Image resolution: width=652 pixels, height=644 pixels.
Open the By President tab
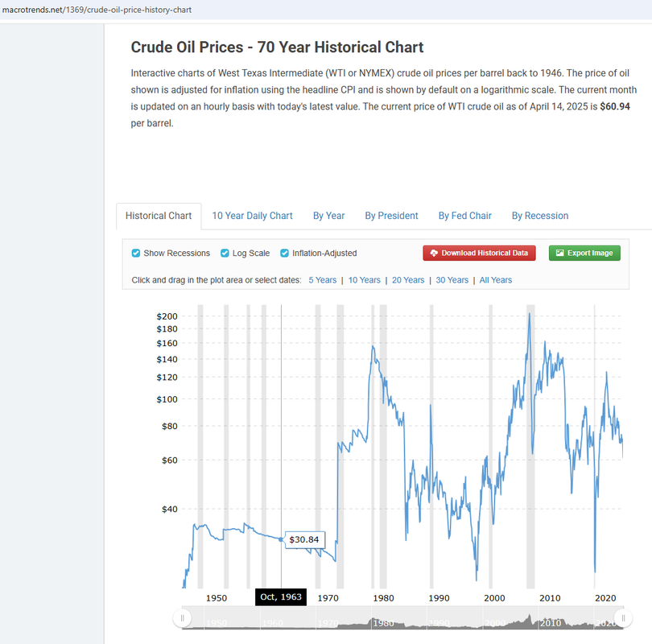pyautogui.click(x=391, y=216)
